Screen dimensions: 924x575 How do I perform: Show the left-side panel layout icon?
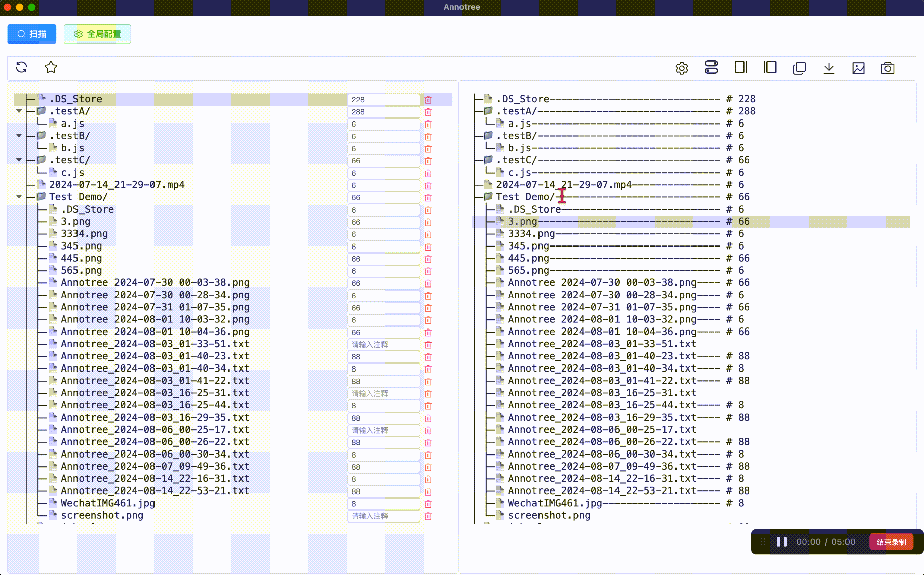(x=770, y=67)
